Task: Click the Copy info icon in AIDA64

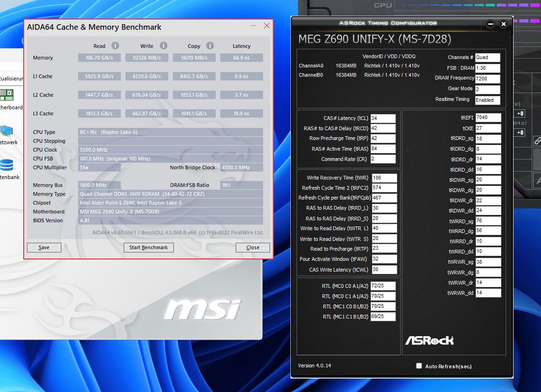Action: tap(210, 46)
